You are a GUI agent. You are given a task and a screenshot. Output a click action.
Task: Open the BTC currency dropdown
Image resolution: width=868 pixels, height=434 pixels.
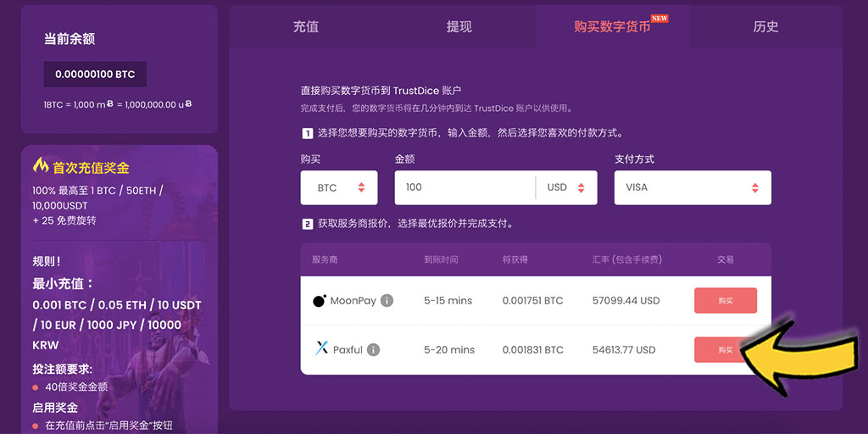339,187
